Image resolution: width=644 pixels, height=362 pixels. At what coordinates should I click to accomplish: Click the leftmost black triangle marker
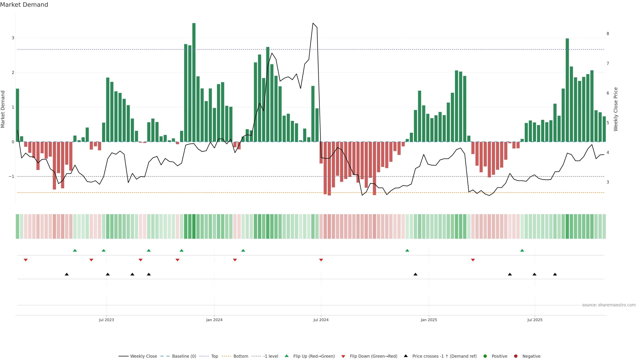67,274
